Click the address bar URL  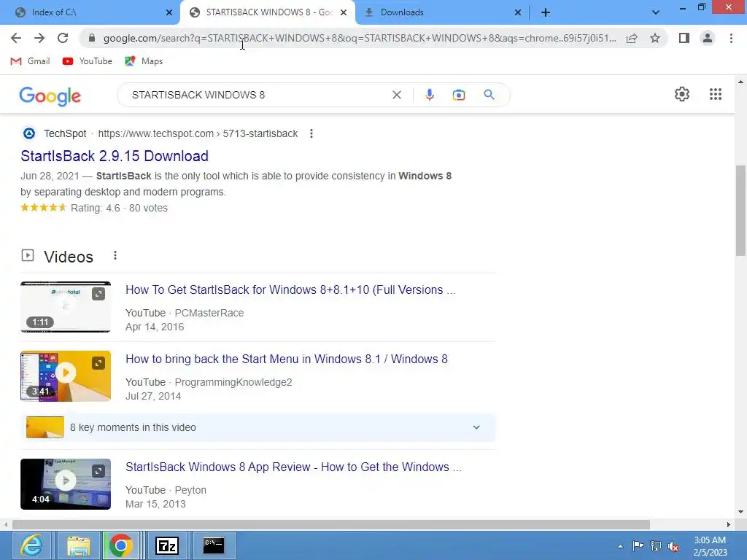coord(360,38)
